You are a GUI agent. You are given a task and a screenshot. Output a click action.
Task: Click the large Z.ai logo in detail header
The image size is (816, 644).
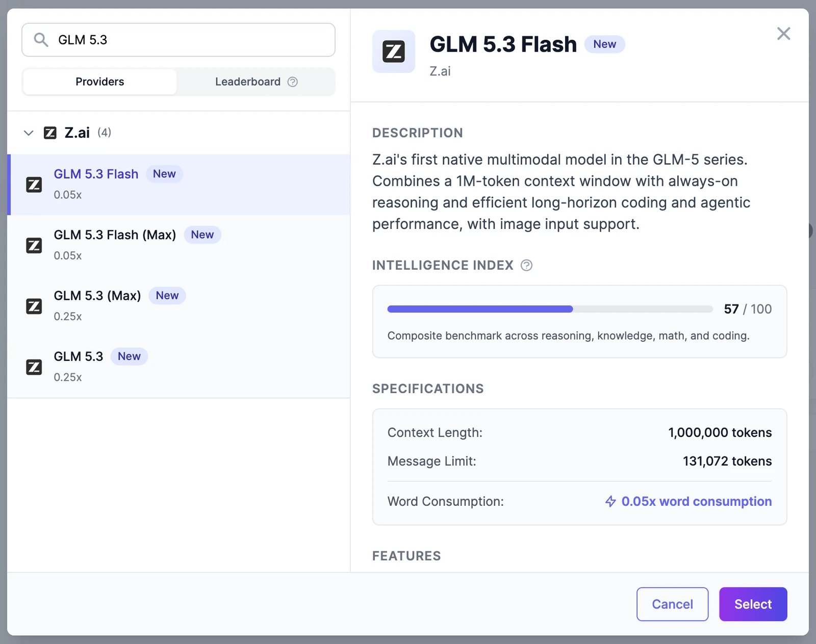(394, 51)
